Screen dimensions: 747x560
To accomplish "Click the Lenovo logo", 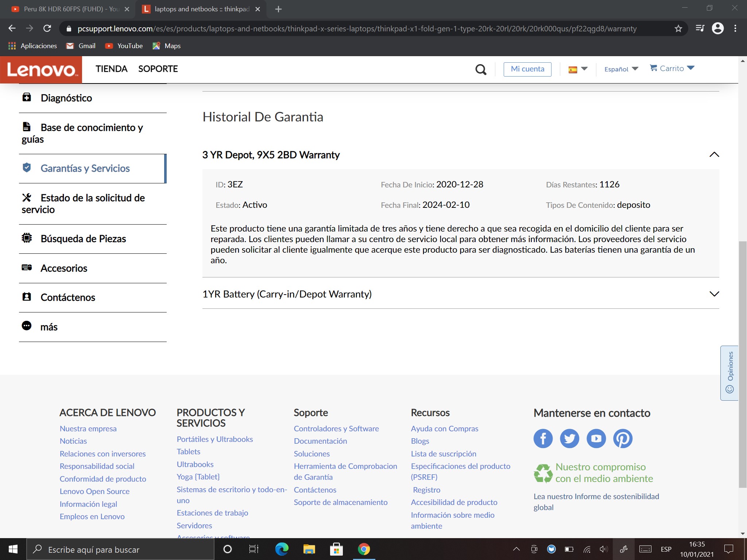I will coord(41,69).
